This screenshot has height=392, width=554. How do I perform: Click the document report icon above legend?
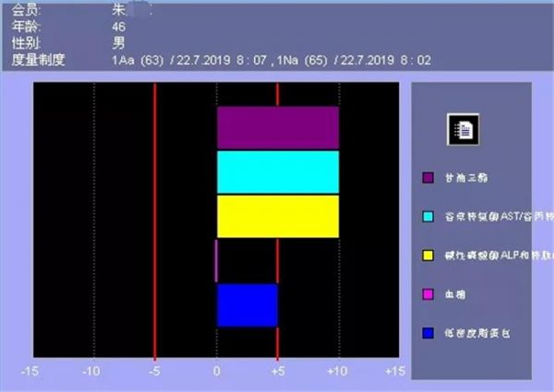[x=463, y=129]
